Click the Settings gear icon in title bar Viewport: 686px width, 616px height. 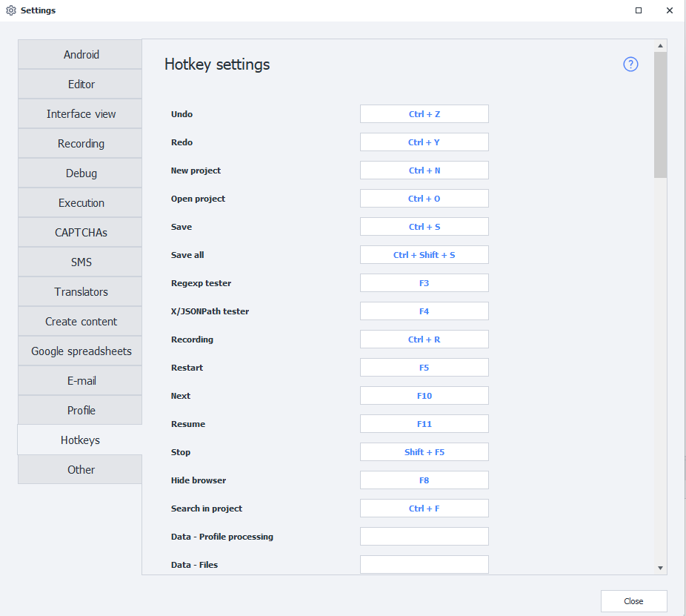(11, 10)
